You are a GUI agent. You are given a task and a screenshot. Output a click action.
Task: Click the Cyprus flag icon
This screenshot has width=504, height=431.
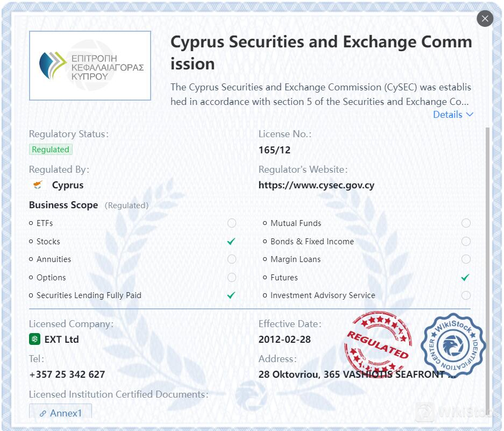coord(38,185)
